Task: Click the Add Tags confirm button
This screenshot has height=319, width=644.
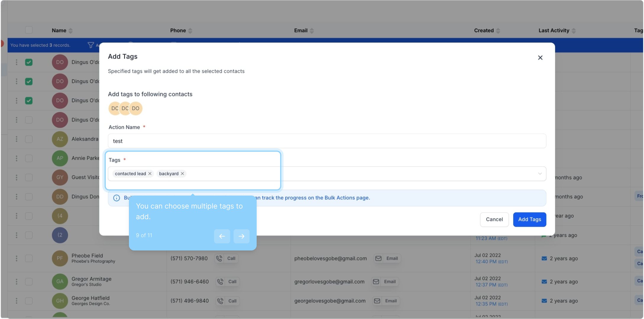Action: (x=529, y=219)
